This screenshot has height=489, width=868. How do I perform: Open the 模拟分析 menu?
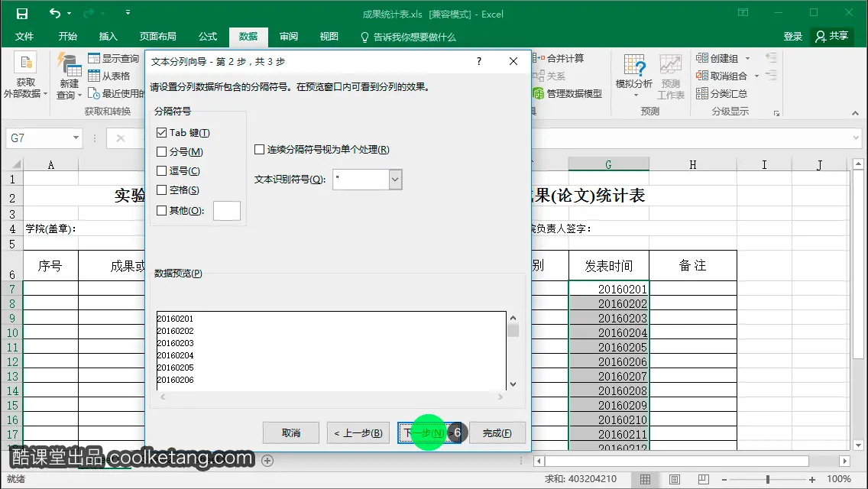click(634, 76)
